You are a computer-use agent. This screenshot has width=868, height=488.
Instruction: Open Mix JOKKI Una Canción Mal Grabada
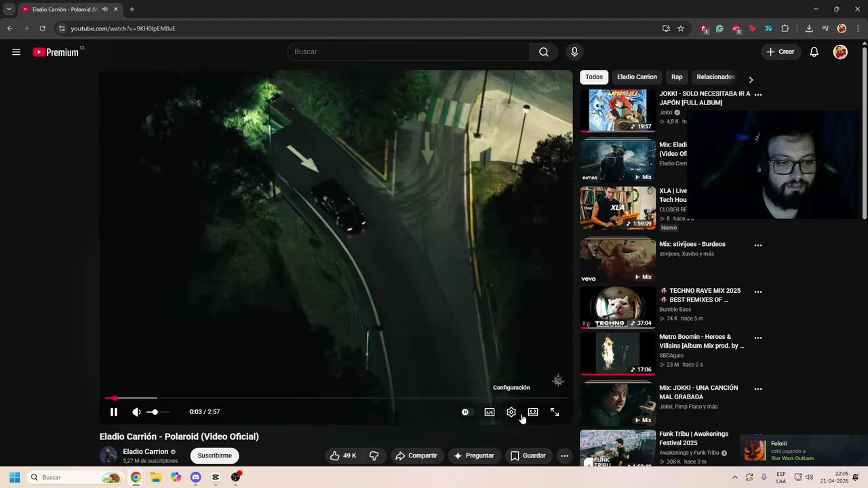click(698, 392)
